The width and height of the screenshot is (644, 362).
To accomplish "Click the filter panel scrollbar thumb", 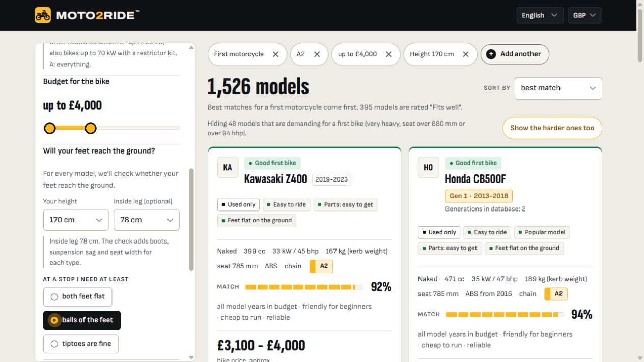I will [x=191, y=220].
